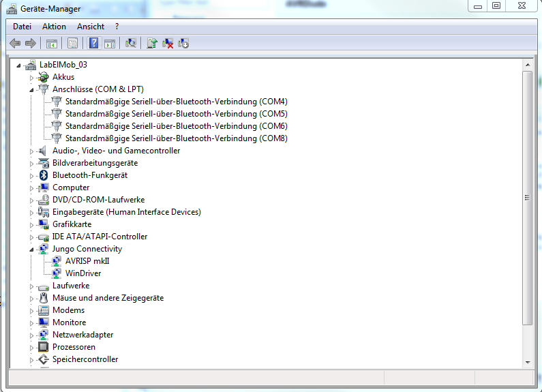Expand the Monitore category arrow

31,323
